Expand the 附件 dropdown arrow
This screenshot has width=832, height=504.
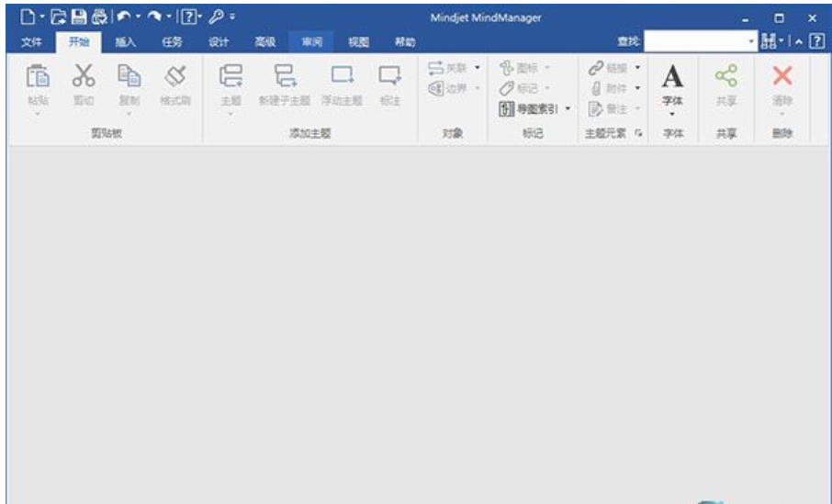[638, 88]
